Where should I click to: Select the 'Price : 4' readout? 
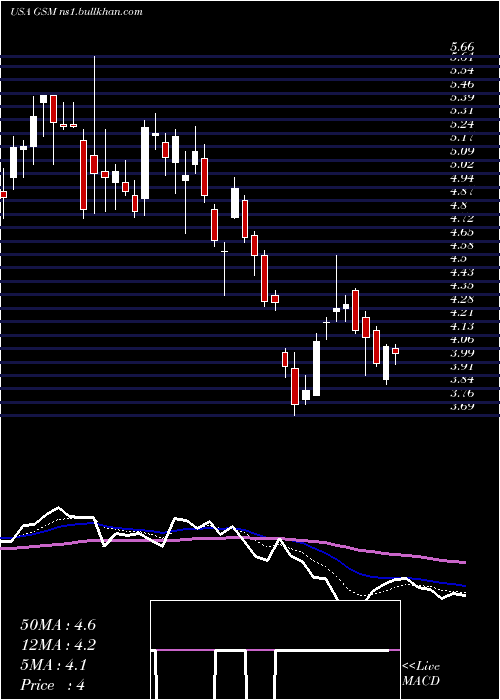pyautogui.click(x=53, y=685)
